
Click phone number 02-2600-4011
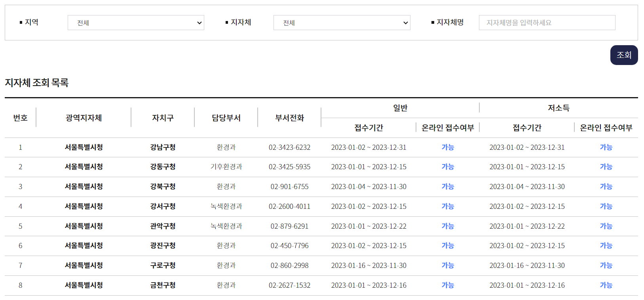coord(289,206)
